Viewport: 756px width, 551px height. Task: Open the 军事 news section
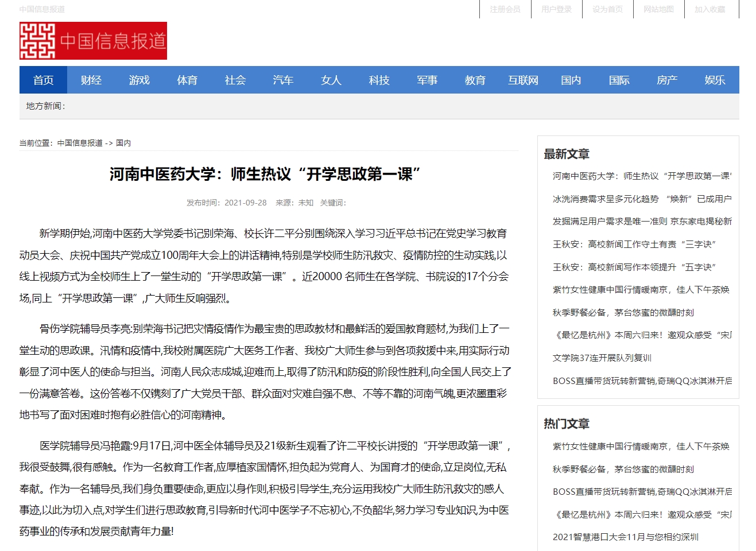click(427, 80)
